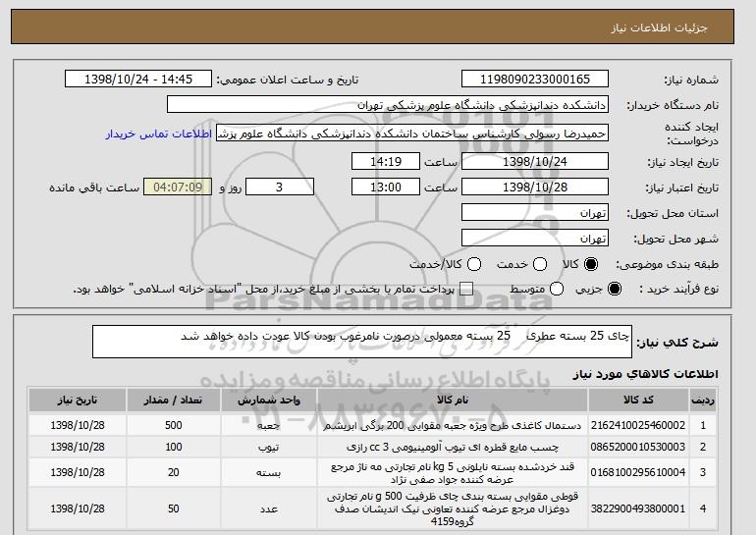Click the نام کالا column header
Image resolution: width=756 pixels, height=535 pixels.
tap(453, 401)
